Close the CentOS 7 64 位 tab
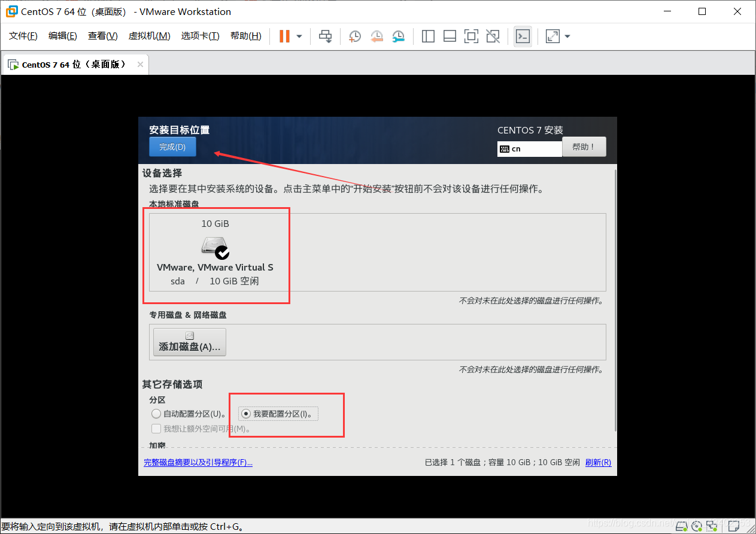Screen dimensions: 756x534 (140, 65)
